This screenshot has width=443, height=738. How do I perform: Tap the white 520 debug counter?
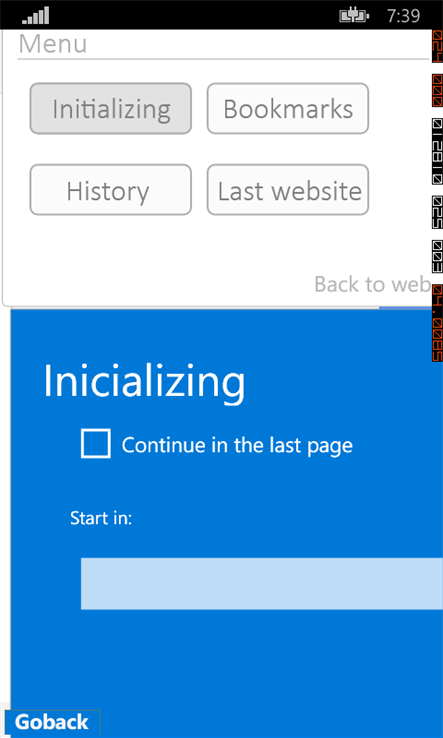tap(437, 212)
